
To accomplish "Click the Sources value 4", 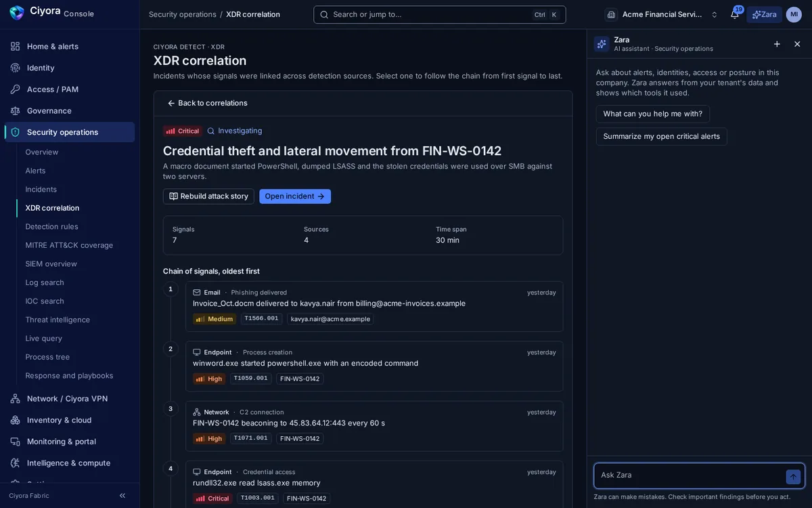I will tap(307, 240).
